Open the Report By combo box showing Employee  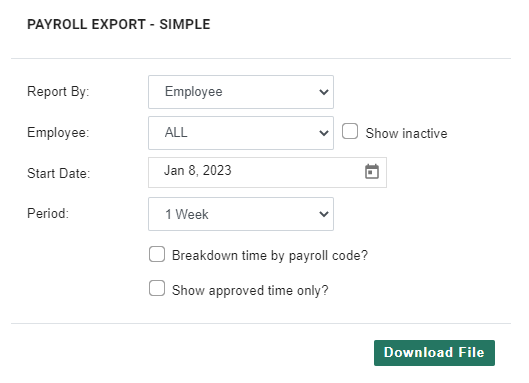(241, 92)
